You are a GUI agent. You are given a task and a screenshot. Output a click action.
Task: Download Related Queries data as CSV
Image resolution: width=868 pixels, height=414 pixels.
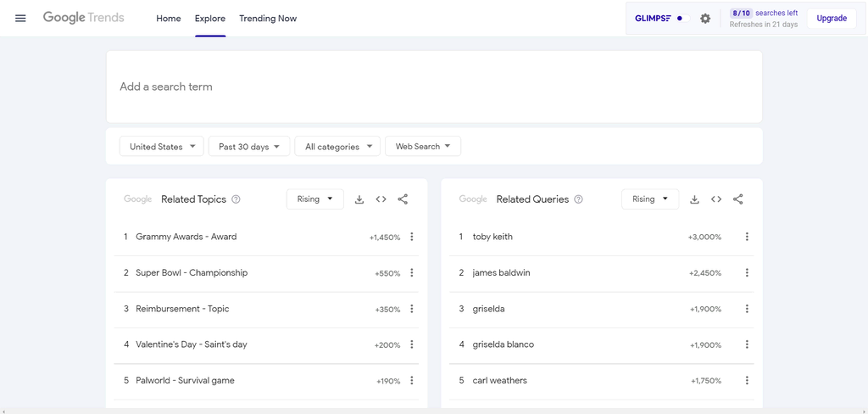(x=694, y=199)
